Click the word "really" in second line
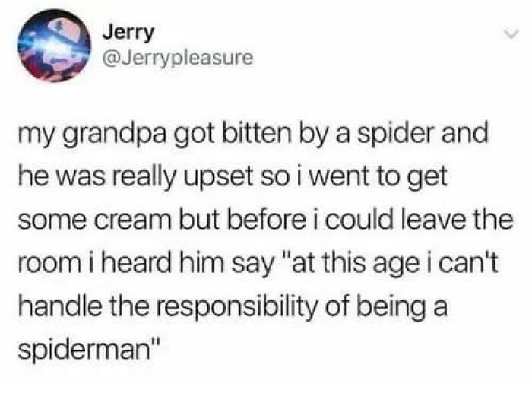This screenshot has height=409, width=532. (x=147, y=178)
